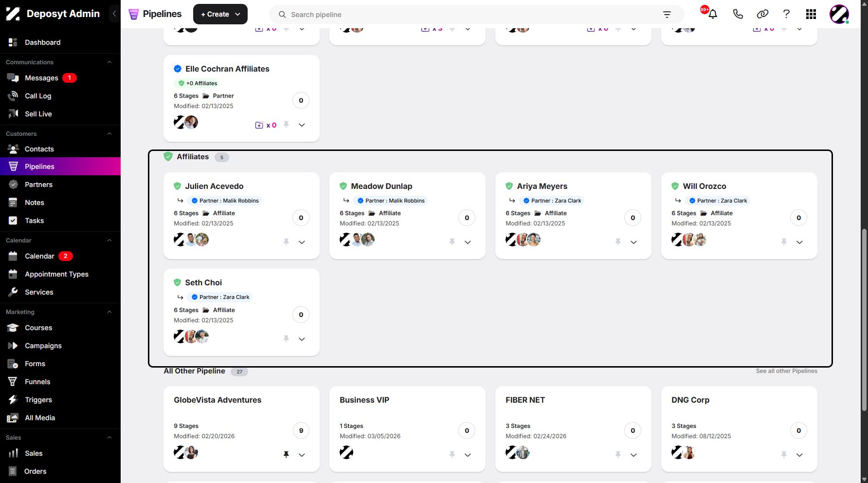The image size is (868, 483).
Task: Click the phone call icon in header
Action: click(x=738, y=14)
